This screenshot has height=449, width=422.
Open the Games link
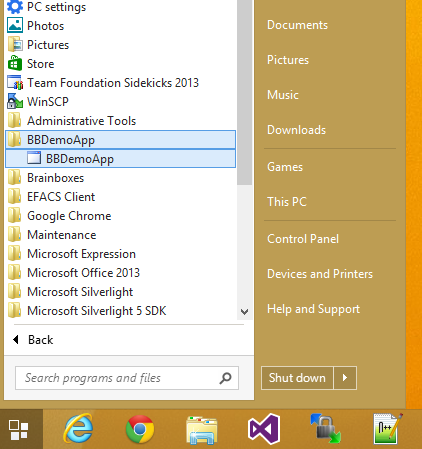pyautogui.click(x=285, y=167)
